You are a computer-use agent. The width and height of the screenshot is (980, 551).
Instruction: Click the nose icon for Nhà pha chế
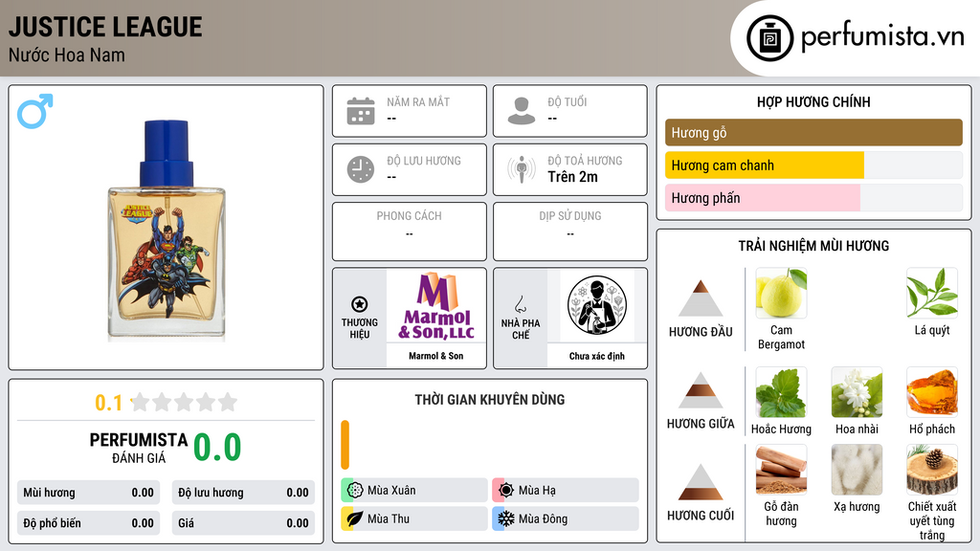tap(520, 304)
